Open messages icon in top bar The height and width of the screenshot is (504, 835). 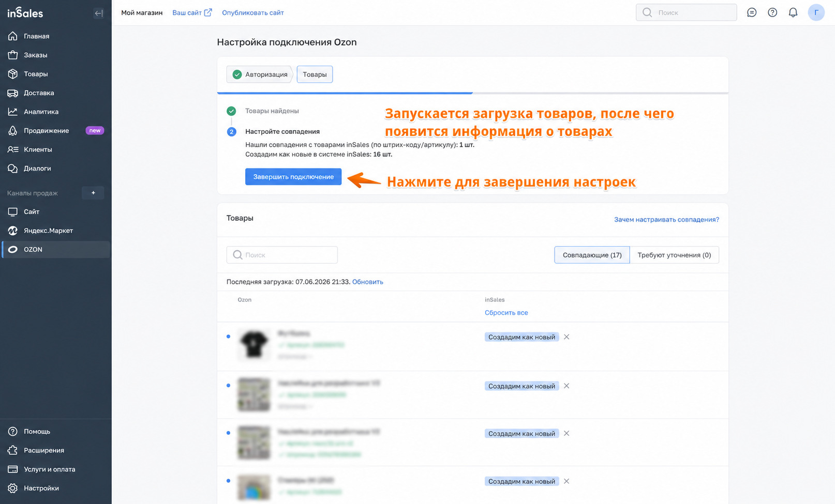click(752, 12)
